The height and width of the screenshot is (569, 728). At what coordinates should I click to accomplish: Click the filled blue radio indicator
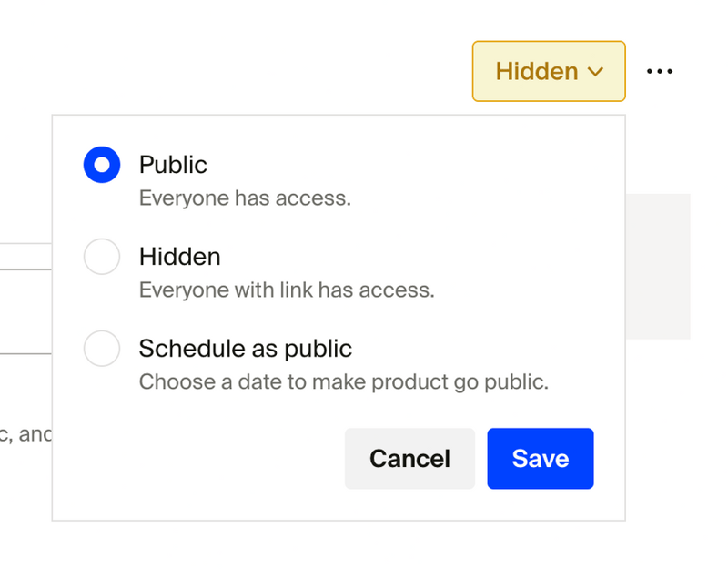click(102, 165)
